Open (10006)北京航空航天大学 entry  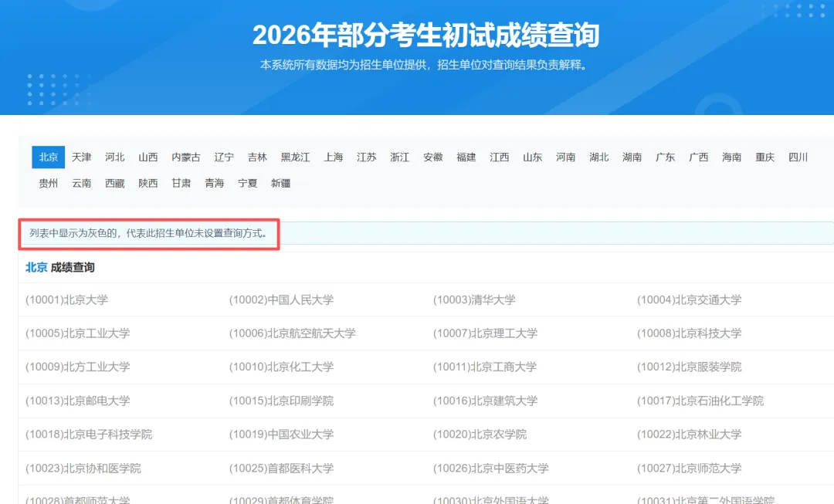point(293,333)
